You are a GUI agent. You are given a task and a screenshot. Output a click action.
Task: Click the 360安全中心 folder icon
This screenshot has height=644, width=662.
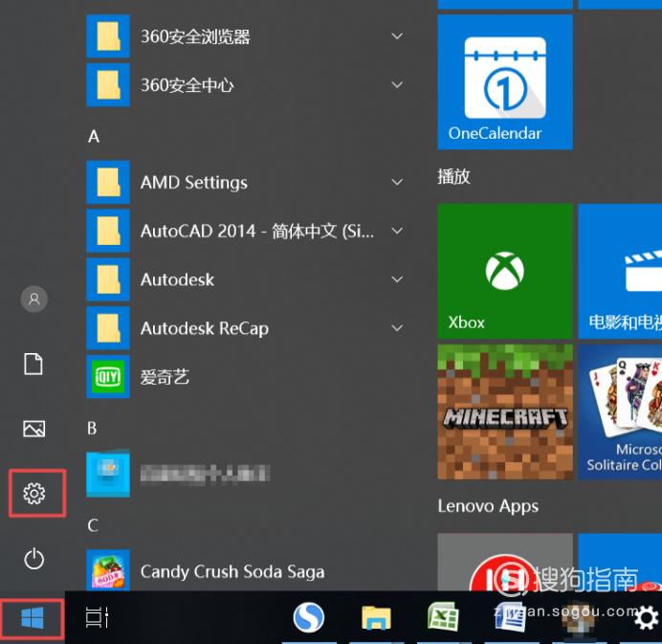(108, 85)
